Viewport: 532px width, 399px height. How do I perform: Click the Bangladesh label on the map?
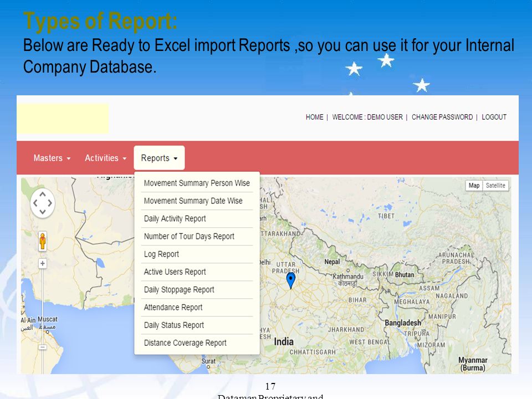point(403,323)
